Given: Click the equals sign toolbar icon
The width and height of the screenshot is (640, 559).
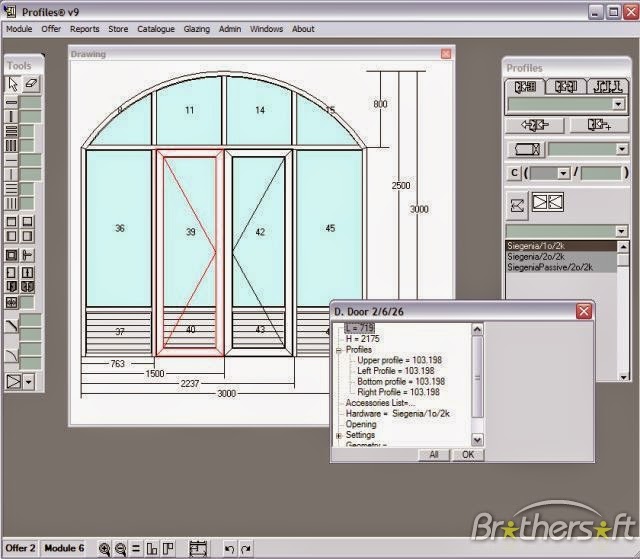Looking at the screenshot, I should pos(136,549).
